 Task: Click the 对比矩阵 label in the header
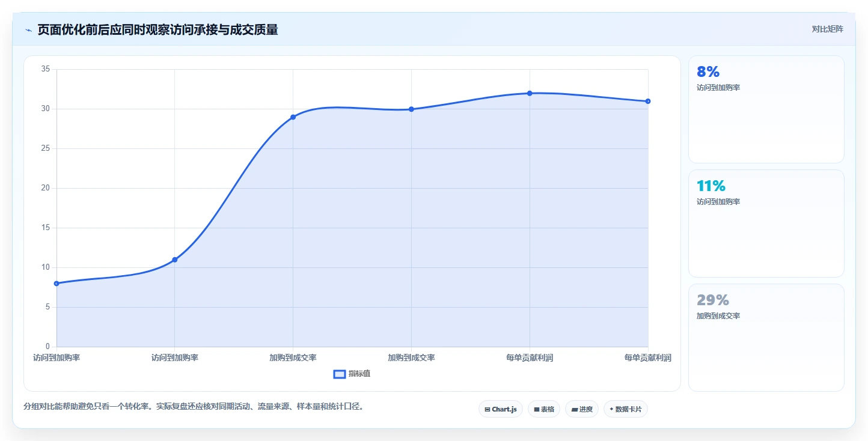[x=828, y=29]
